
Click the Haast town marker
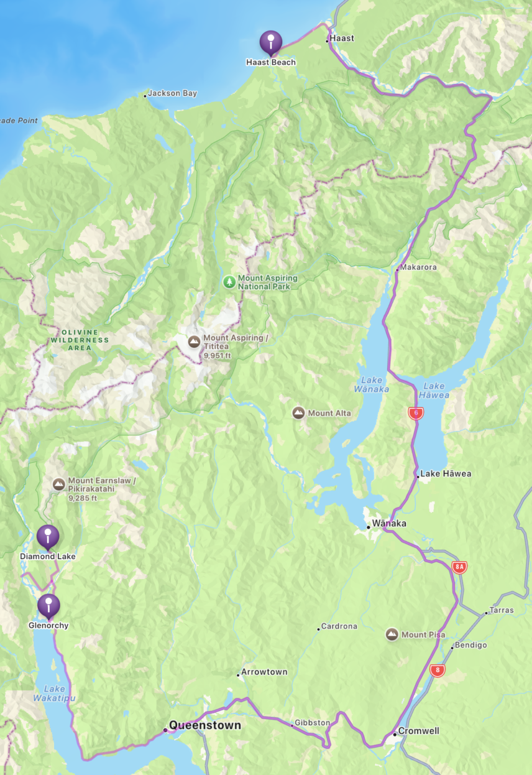pyautogui.click(x=327, y=40)
